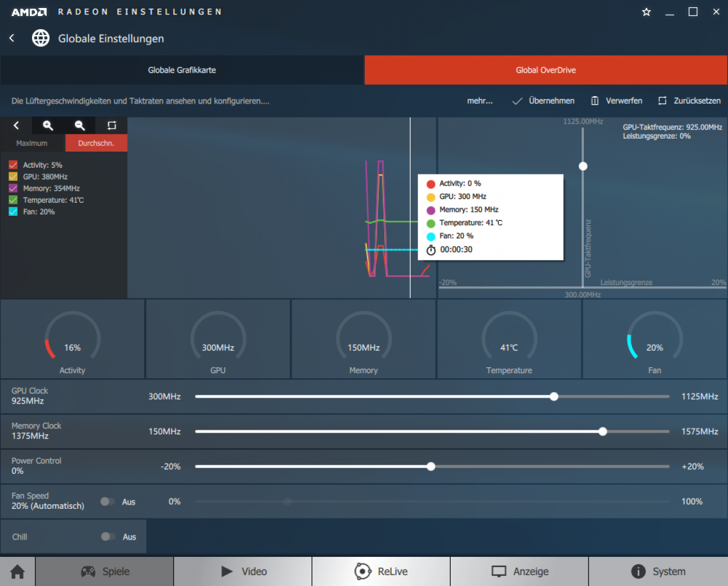Uncheck the Memory graph checkbox

[x=13, y=188]
